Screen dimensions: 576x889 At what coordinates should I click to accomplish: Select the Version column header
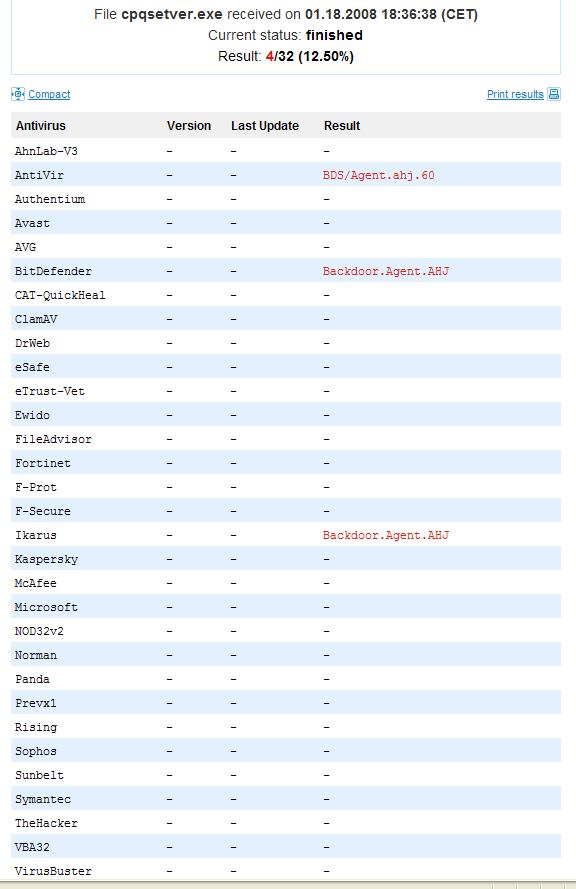[189, 126]
